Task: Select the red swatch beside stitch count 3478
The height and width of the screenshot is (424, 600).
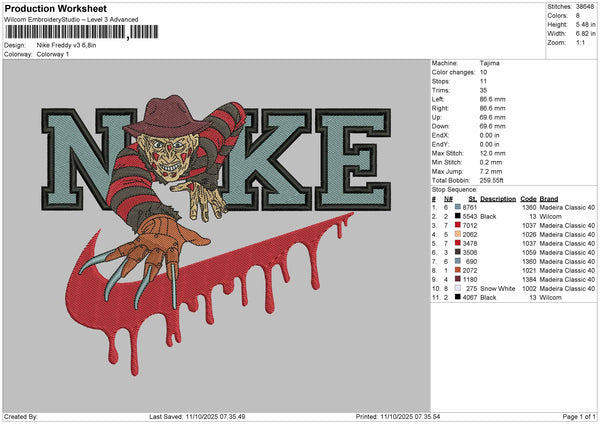Action: coord(458,243)
